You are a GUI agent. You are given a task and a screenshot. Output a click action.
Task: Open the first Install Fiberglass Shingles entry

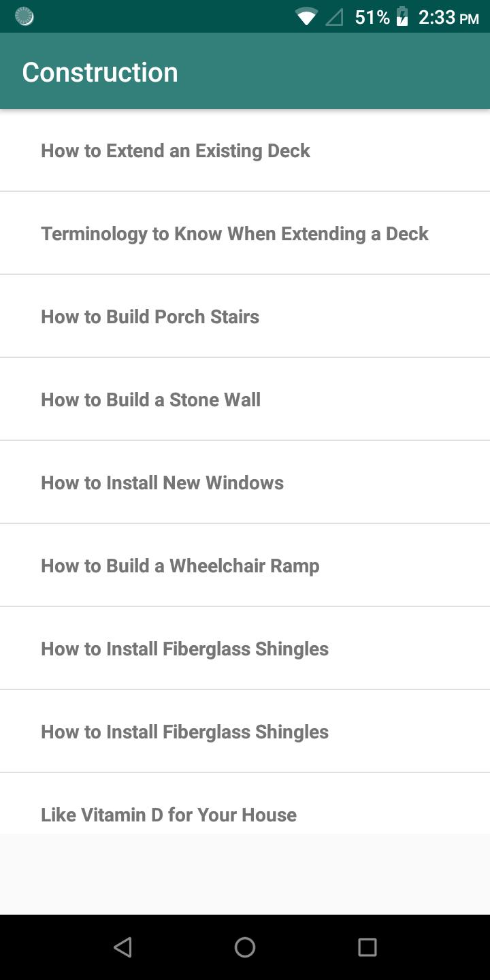tap(184, 649)
